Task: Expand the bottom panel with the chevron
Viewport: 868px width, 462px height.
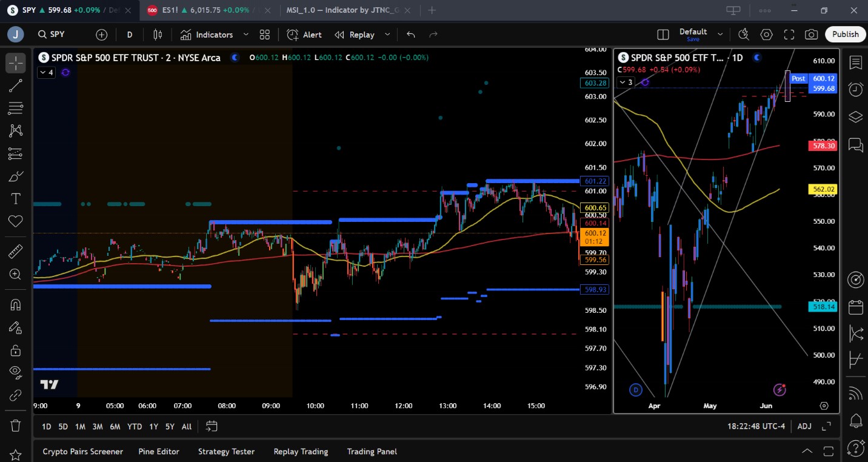Action: point(807,452)
